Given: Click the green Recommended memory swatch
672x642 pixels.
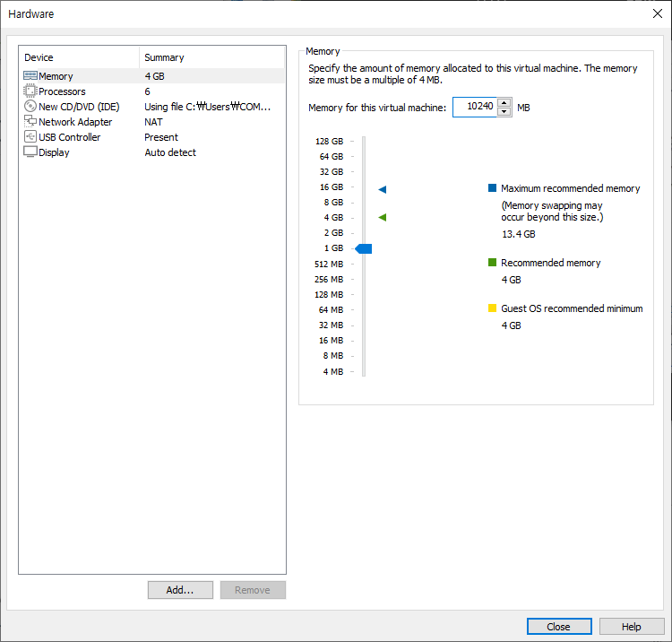Looking at the screenshot, I should click(492, 262).
